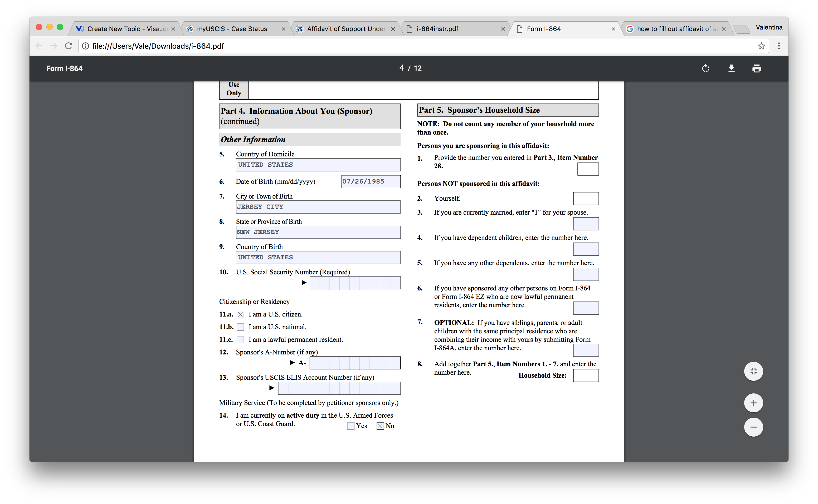Click the address bar file URL
The image size is (818, 504).
[x=158, y=46]
